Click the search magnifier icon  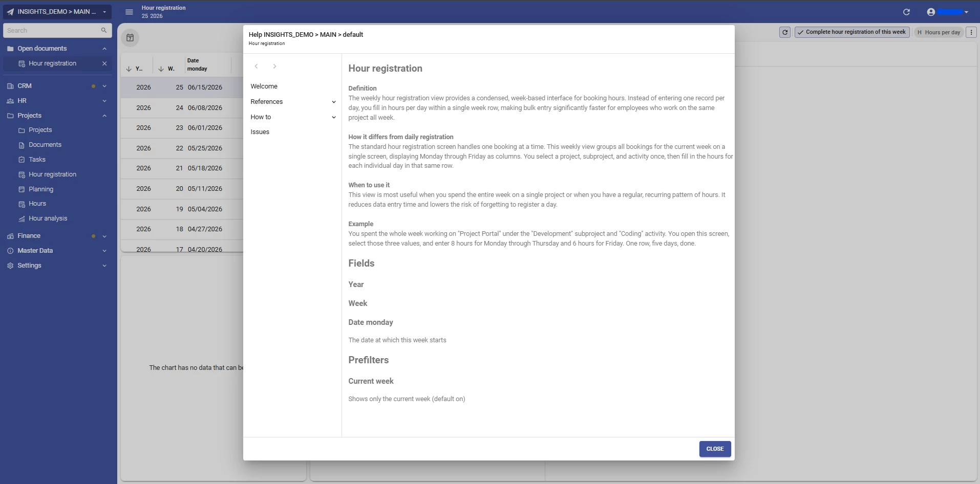[104, 31]
